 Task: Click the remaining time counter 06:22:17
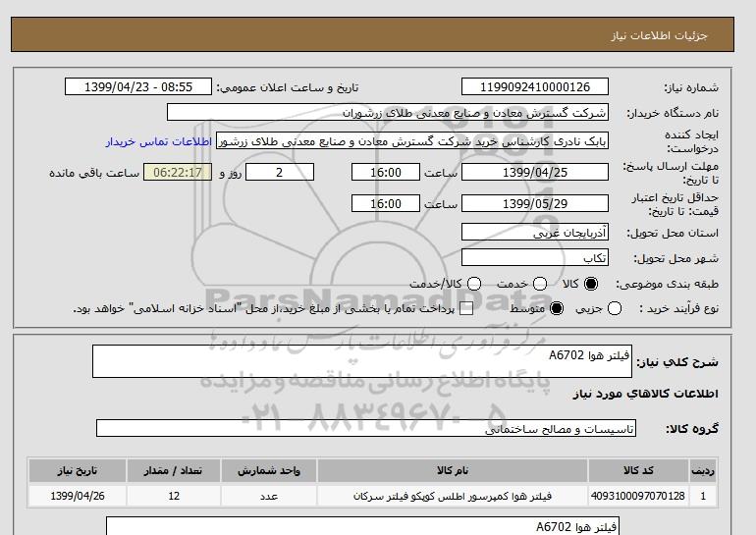tap(178, 172)
